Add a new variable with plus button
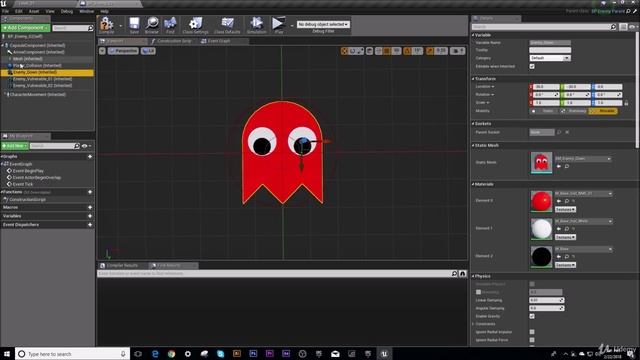This screenshot has height=360, width=640. tap(90, 216)
